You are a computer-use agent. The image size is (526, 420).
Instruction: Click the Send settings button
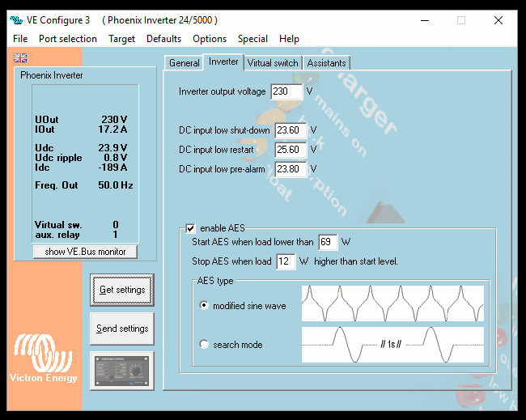coord(122,329)
